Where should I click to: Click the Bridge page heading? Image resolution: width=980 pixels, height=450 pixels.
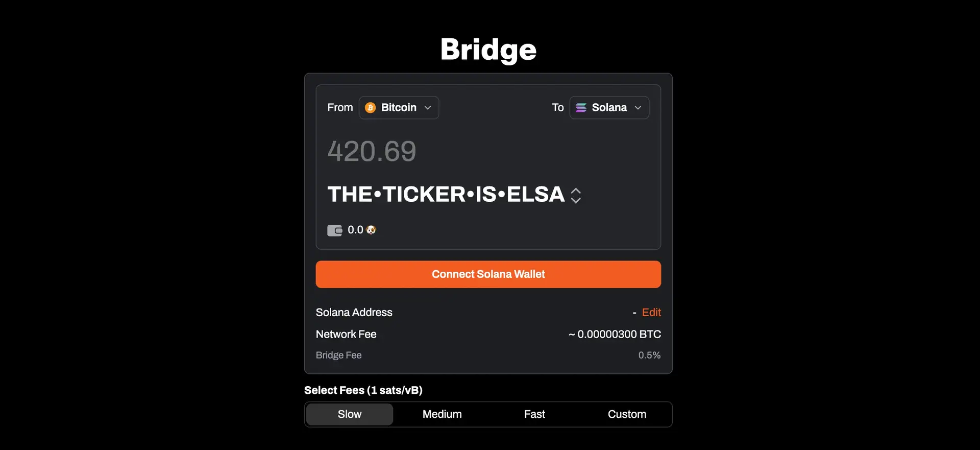(488, 50)
